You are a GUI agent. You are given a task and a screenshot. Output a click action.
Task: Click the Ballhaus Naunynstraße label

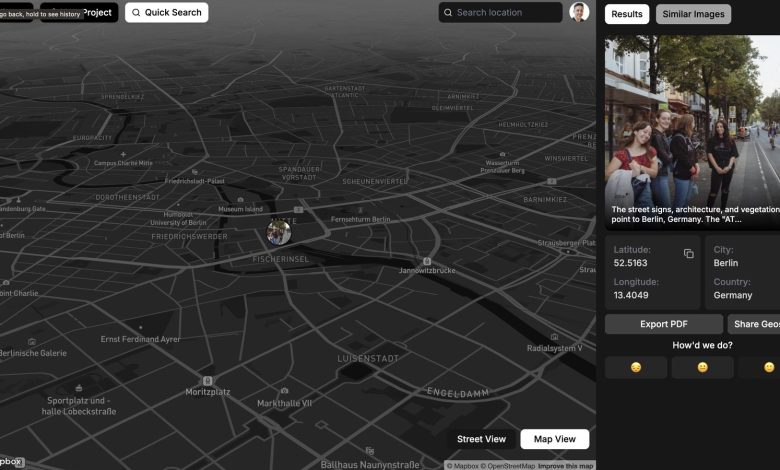click(x=370, y=465)
